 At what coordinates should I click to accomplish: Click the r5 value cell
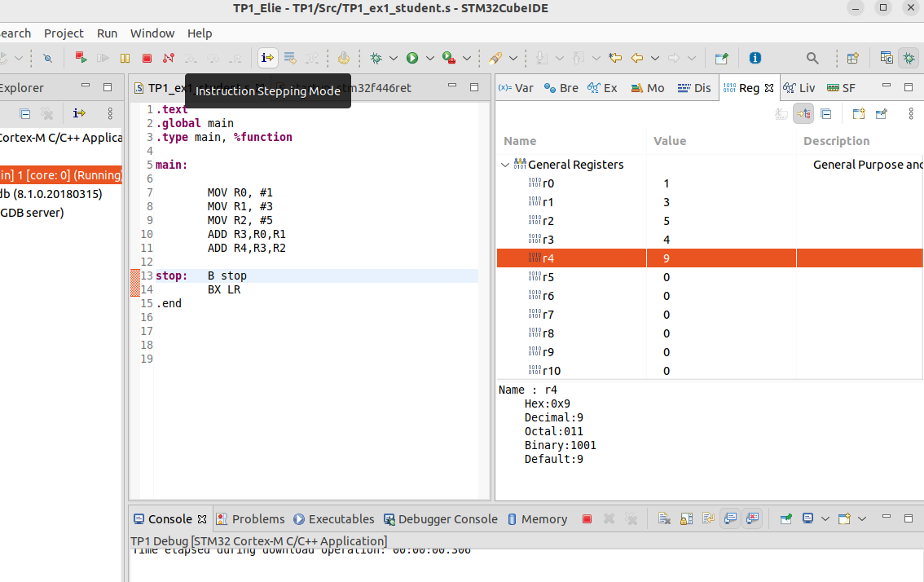[x=667, y=277]
